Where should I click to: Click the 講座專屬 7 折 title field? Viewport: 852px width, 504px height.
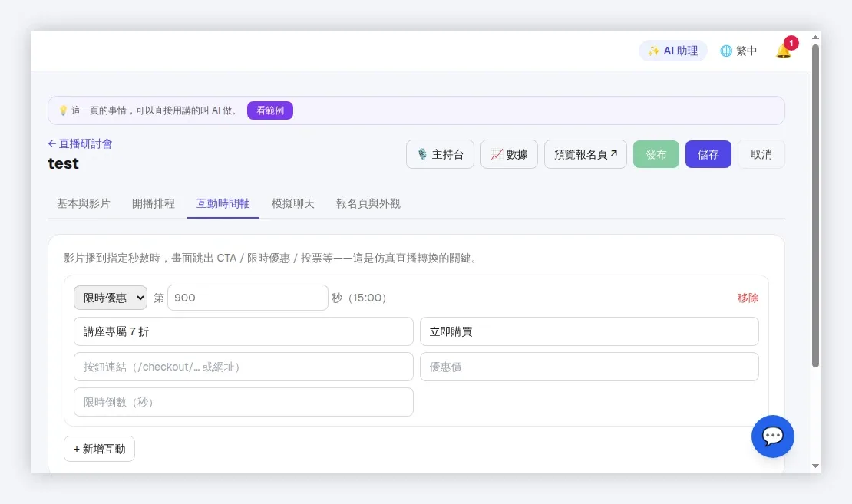tap(243, 331)
